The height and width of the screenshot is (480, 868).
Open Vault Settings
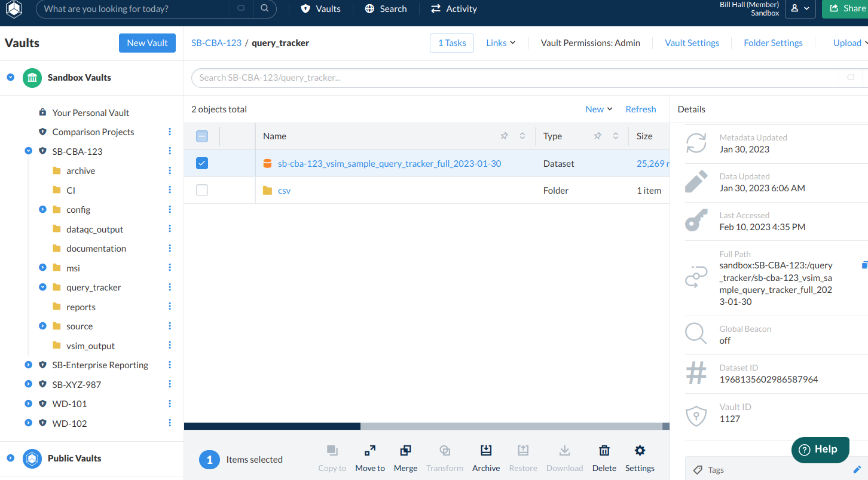tap(692, 43)
